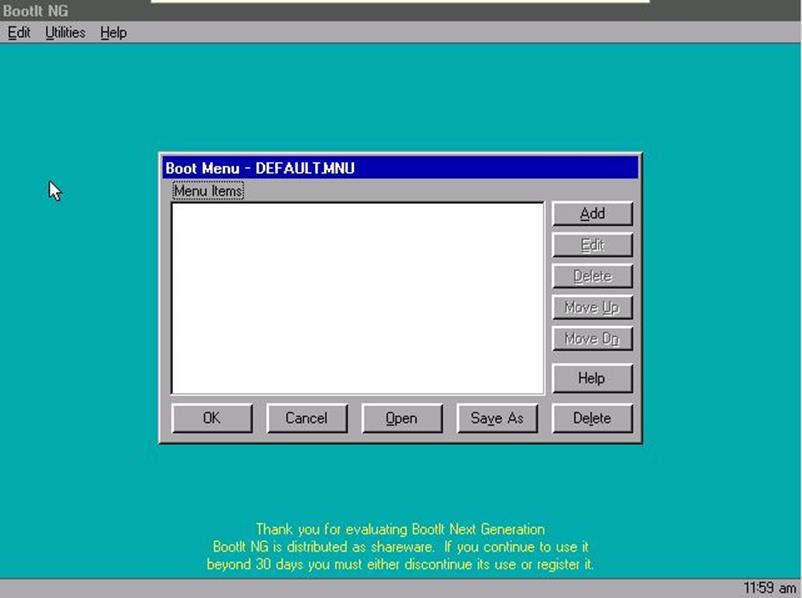Click the Delete button below Edit
This screenshot has height=598, width=802.
coord(592,276)
